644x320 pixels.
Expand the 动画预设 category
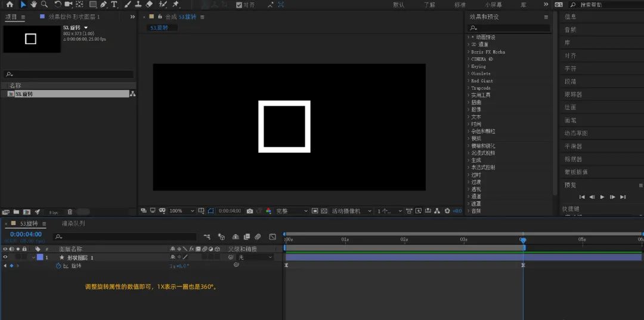pos(468,37)
